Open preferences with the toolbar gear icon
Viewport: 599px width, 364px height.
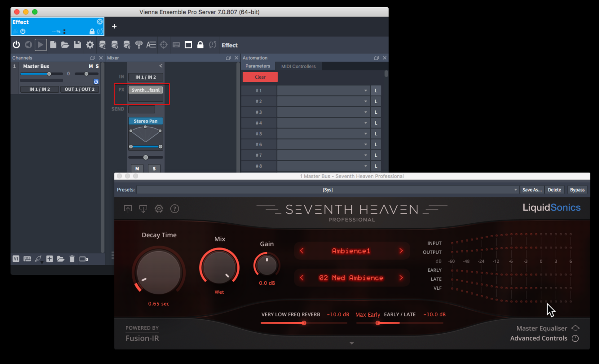click(x=90, y=45)
